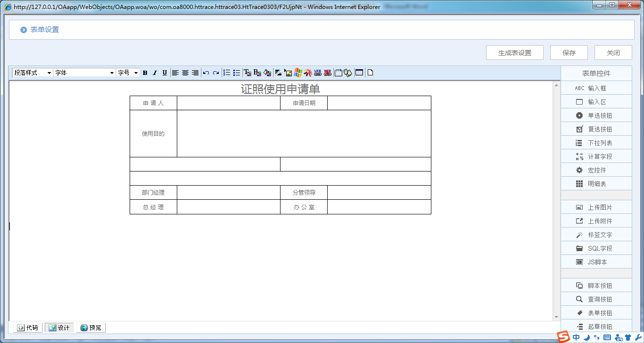
Task: Click the undo arrow icon
Action: coord(206,73)
